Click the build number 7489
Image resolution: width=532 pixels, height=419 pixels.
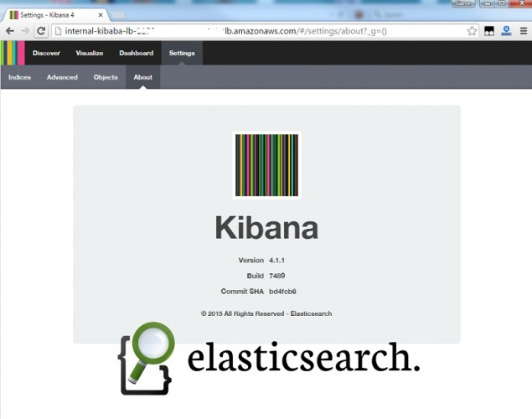pos(276,276)
